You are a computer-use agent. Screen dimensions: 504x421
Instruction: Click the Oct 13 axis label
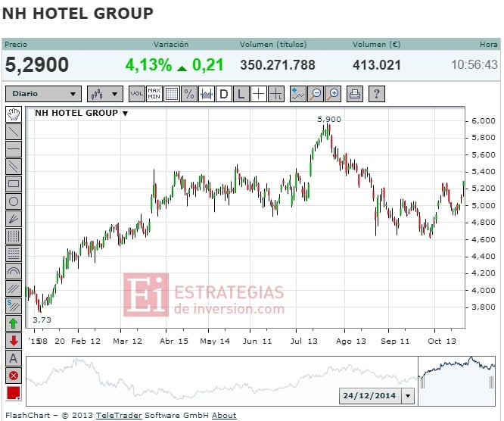[x=442, y=341]
